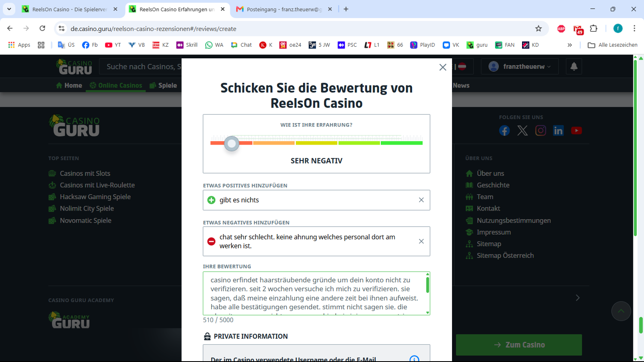
Task: Show more bookmarks chevron
Action: point(570,45)
